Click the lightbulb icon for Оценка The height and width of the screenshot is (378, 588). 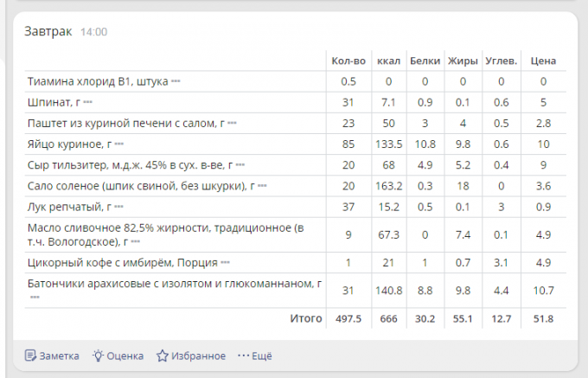tap(99, 356)
